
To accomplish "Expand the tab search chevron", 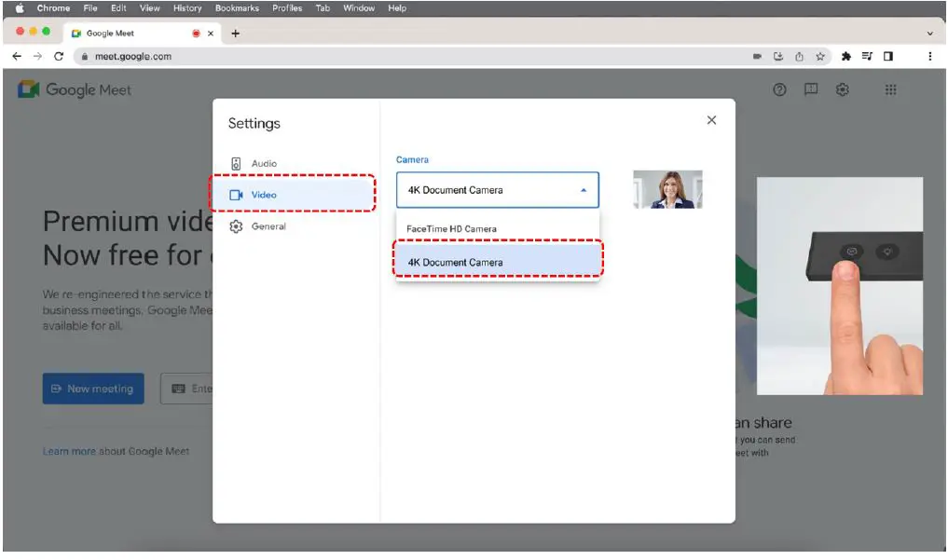I will coord(930,34).
